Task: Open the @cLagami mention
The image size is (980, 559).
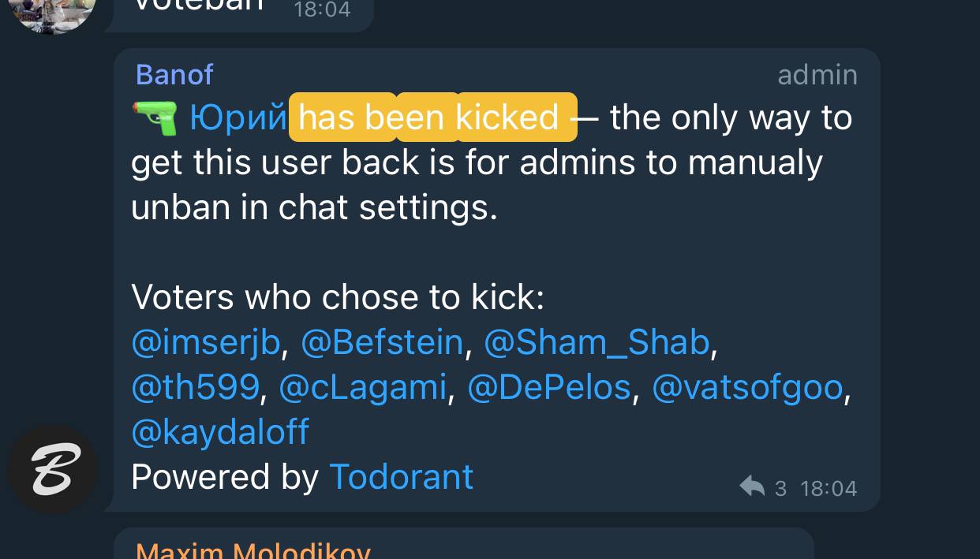Action: (x=363, y=387)
